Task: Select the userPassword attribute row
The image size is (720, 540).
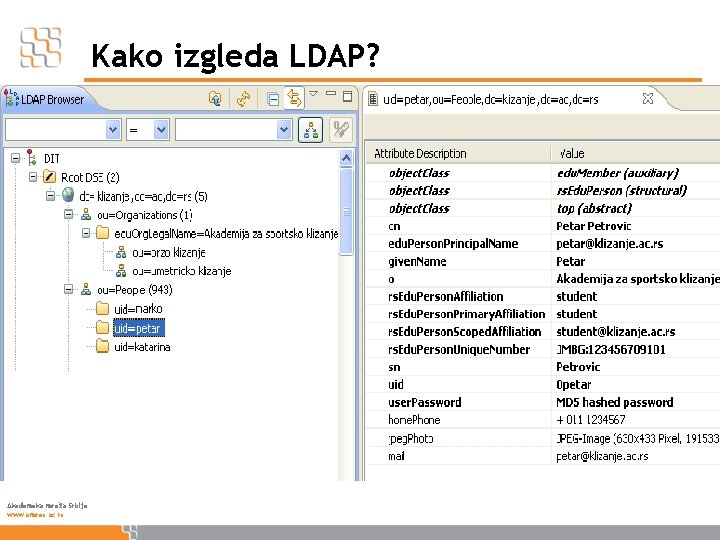Action: pyautogui.click(x=543, y=402)
